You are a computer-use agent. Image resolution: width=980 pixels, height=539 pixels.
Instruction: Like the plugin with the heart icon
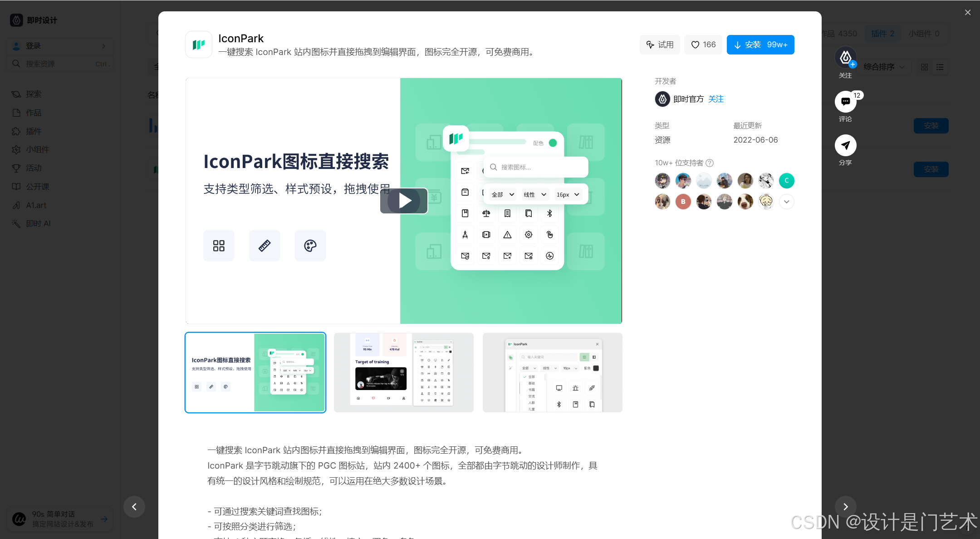[703, 45]
